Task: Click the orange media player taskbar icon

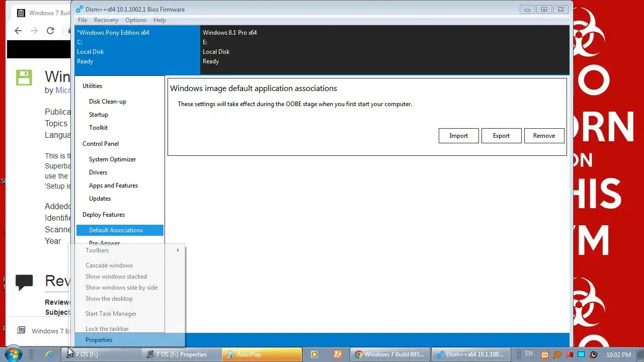Action: tap(314, 354)
